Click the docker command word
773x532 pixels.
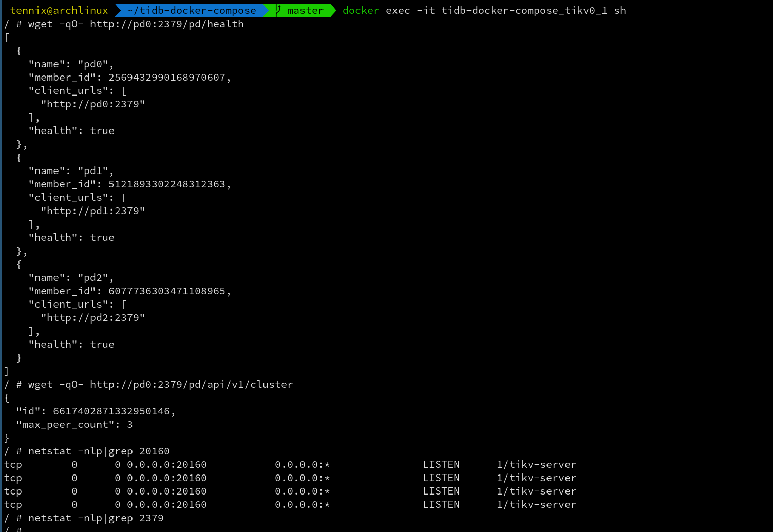361,10
